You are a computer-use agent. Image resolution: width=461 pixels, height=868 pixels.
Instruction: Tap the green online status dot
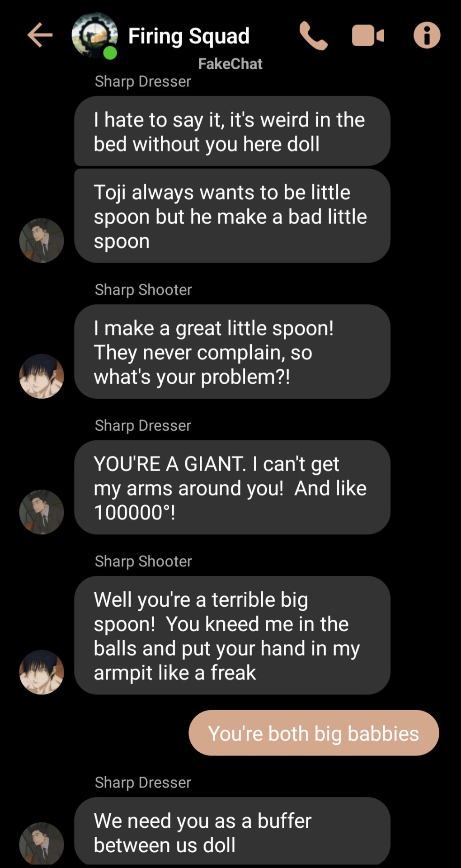point(110,53)
